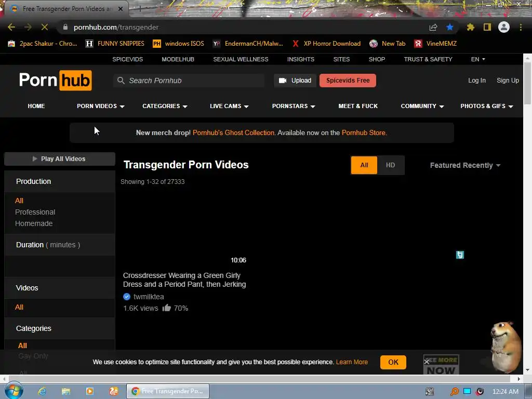532x399 pixels.
Task: Open the twmilktea uploader link
Action: pos(149,297)
